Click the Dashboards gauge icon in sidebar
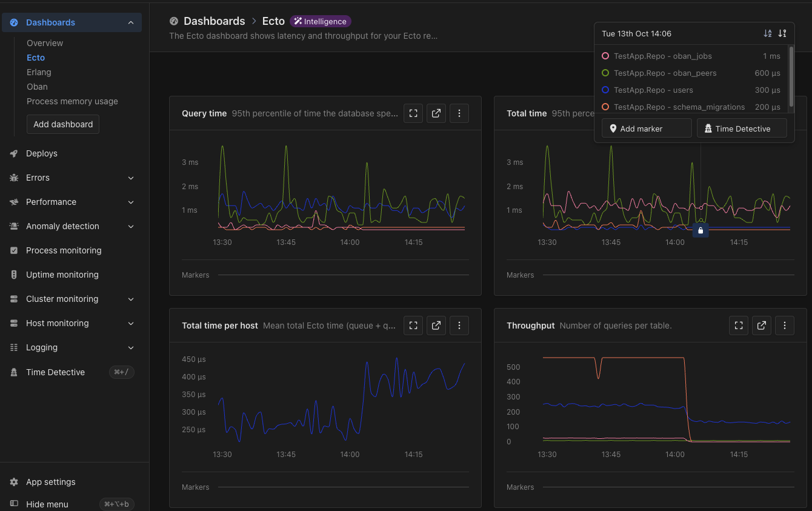Viewport: 812px width, 511px height. 14,22
